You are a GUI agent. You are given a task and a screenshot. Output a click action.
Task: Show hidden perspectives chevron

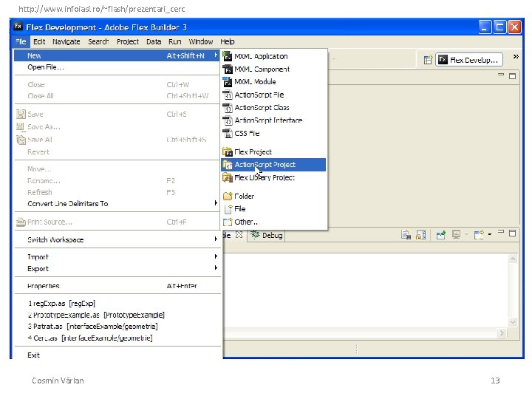516,57
